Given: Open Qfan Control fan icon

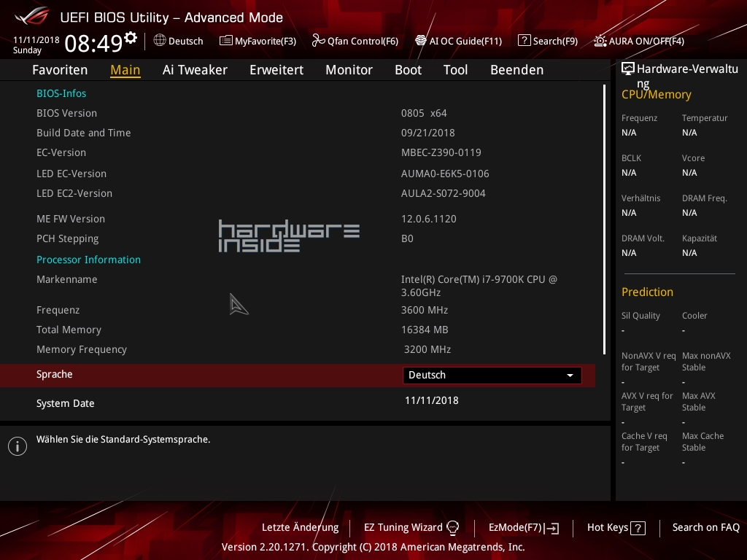Looking at the screenshot, I should [x=318, y=41].
